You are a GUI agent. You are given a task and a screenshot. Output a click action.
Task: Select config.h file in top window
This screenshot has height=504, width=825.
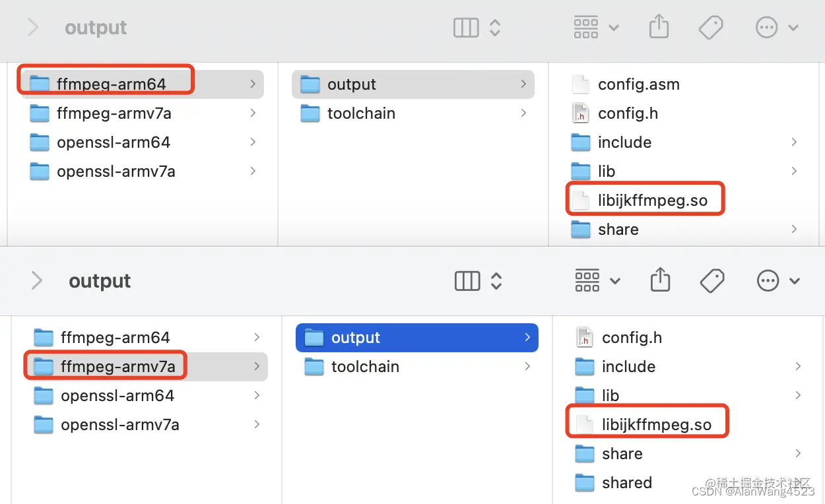[x=627, y=113]
